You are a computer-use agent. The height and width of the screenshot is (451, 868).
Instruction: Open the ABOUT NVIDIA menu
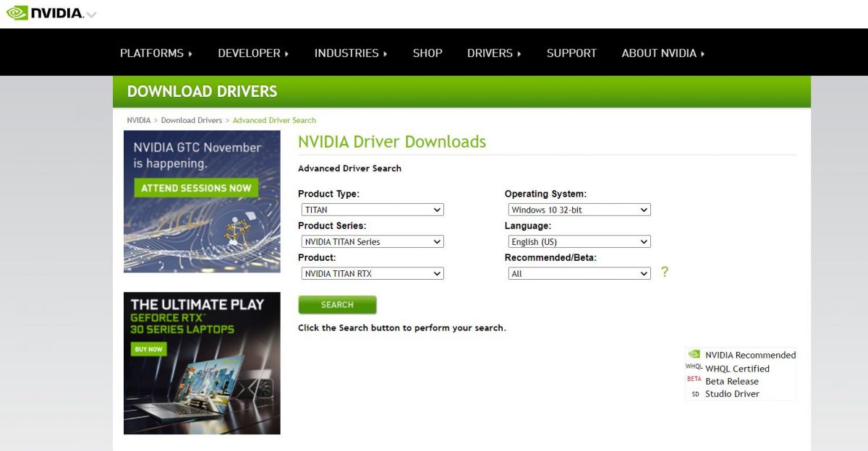[663, 53]
